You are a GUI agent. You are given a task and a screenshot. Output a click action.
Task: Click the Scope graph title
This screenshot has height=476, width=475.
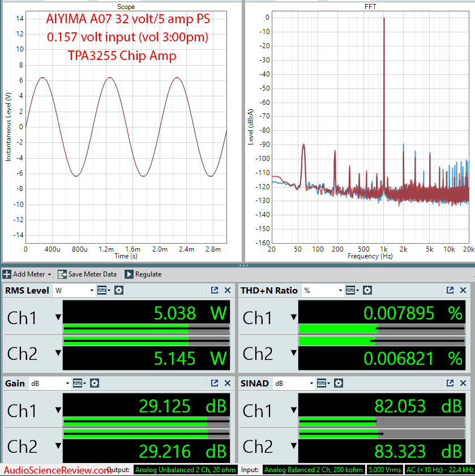(126, 7)
